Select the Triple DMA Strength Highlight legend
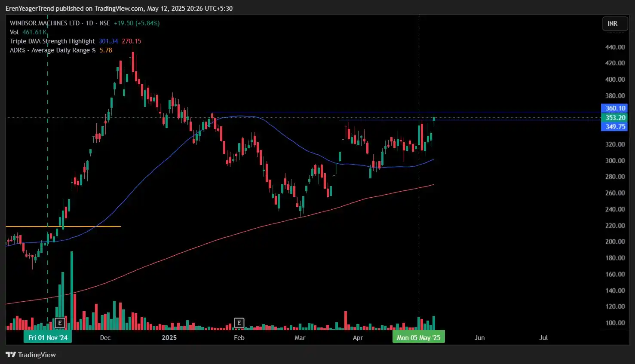Image resolution: width=635 pixels, height=364 pixels. tap(52, 41)
